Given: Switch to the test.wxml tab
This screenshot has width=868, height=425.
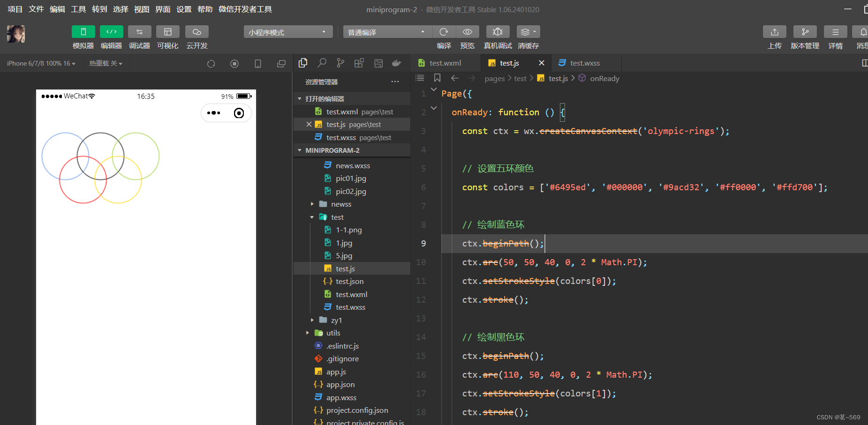Looking at the screenshot, I should [x=445, y=63].
